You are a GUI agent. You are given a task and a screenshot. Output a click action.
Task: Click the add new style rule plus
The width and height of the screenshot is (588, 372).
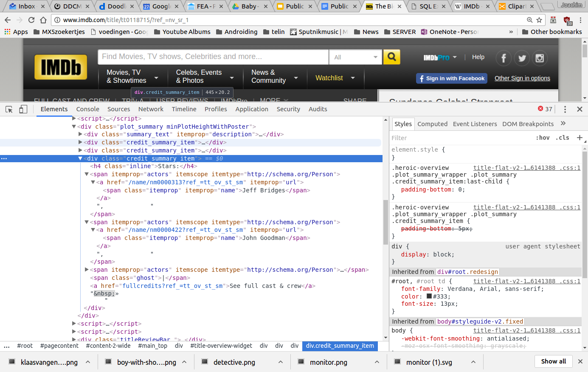[580, 138]
